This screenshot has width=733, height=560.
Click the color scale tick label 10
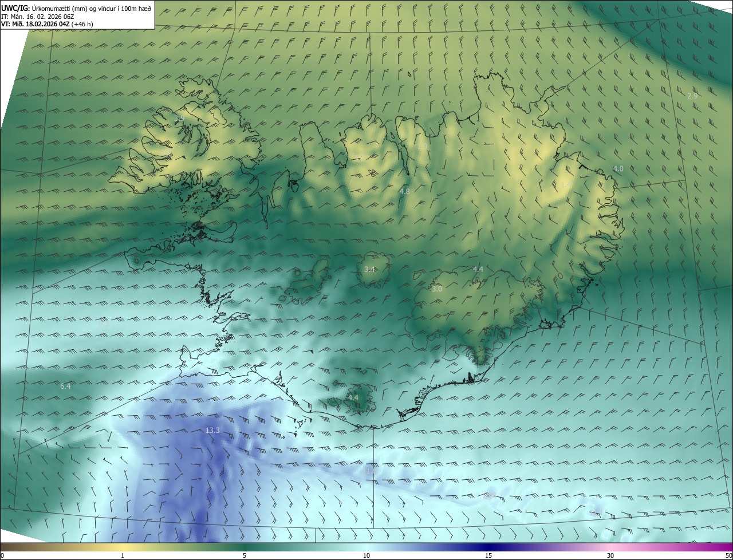point(366,555)
